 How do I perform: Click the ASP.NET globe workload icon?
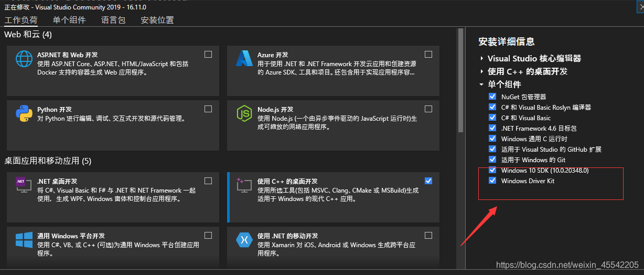click(24, 59)
